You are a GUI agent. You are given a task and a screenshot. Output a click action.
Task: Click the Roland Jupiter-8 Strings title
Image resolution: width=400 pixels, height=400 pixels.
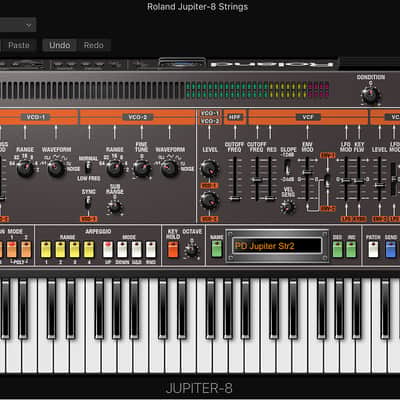[x=198, y=7]
